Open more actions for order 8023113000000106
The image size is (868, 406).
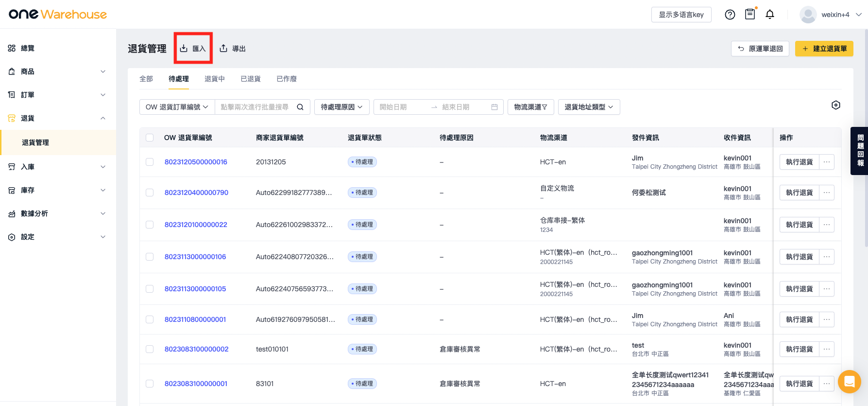[827, 257]
